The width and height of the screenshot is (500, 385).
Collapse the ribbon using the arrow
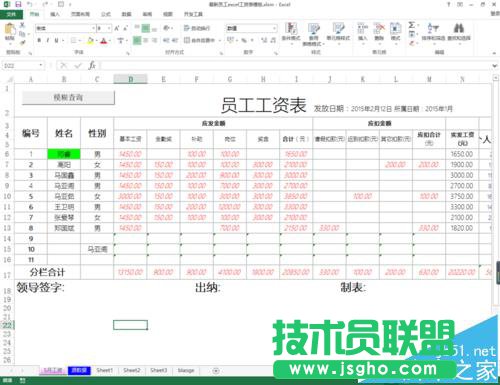[x=495, y=53]
